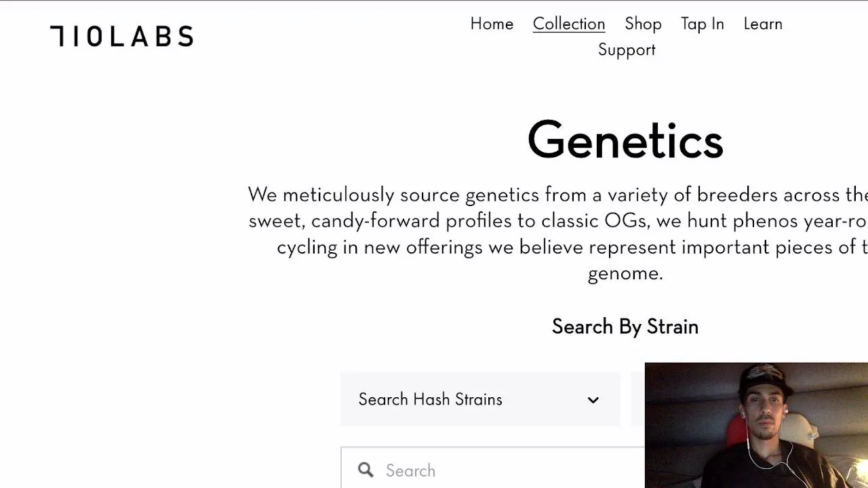Open the Learn navigation link
868x488 pixels.
tap(762, 24)
